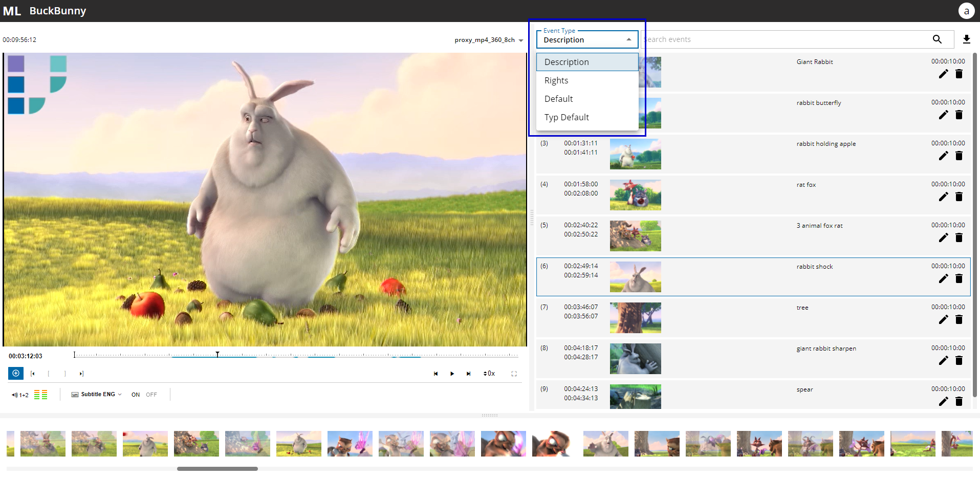The image size is (980, 477).
Task: Set the mark-out bracket
Action: click(65, 374)
